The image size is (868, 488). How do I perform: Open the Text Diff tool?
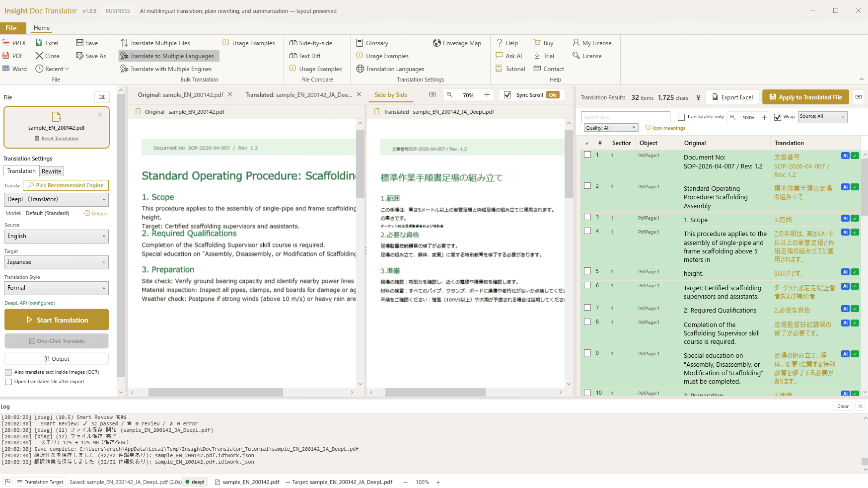point(305,56)
